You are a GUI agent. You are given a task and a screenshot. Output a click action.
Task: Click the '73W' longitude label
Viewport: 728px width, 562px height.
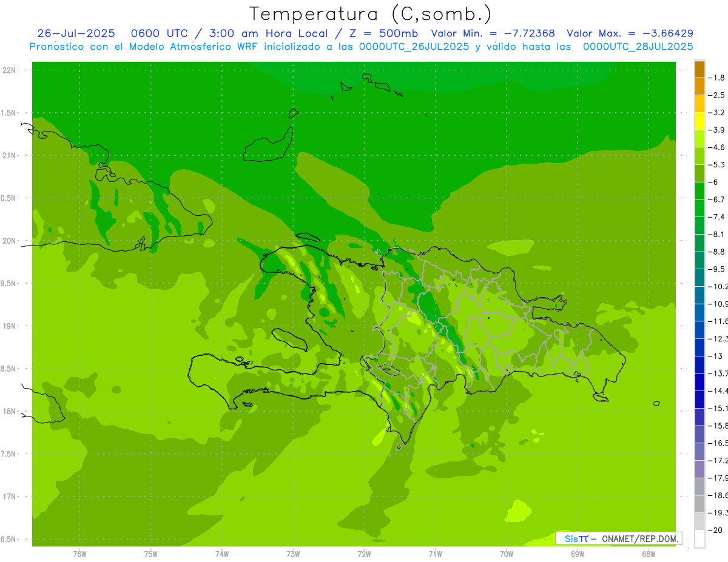293,555
